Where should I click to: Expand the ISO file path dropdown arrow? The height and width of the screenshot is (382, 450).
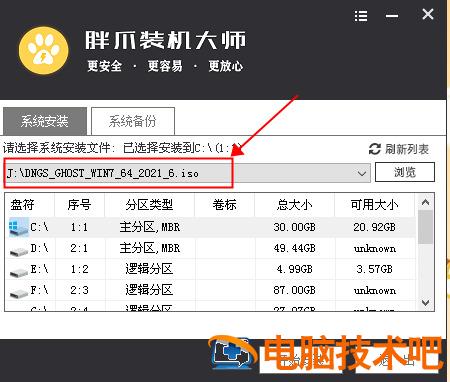362,173
